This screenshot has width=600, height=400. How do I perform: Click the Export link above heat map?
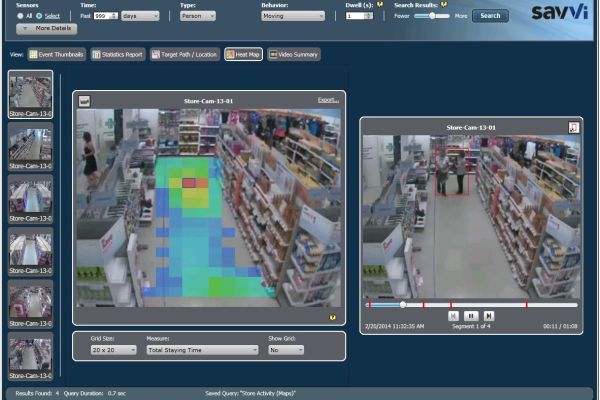click(328, 100)
